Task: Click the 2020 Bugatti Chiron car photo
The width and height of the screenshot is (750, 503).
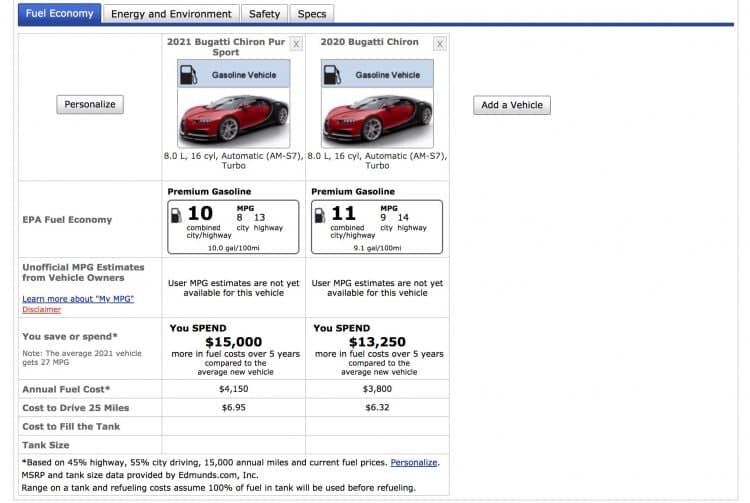Action: pyautogui.click(x=377, y=118)
